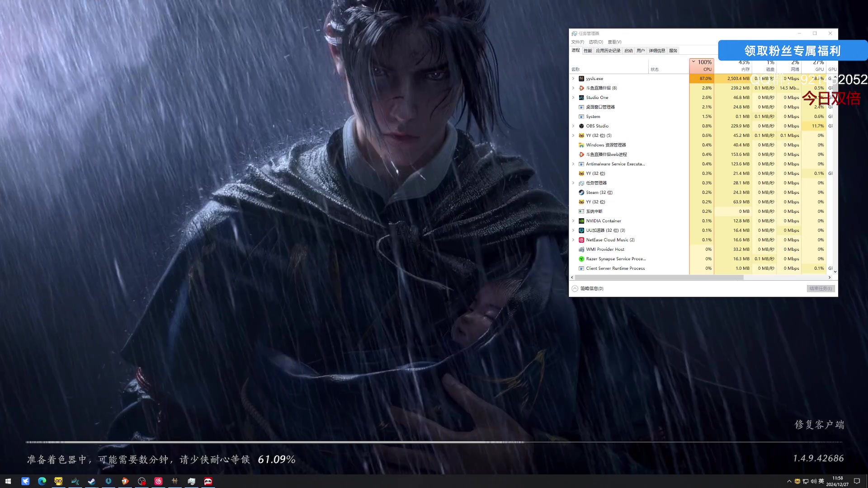The height and width of the screenshot is (488, 868).
Task: Open the Razer-style teal taskbar icon
Action: (x=75, y=481)
